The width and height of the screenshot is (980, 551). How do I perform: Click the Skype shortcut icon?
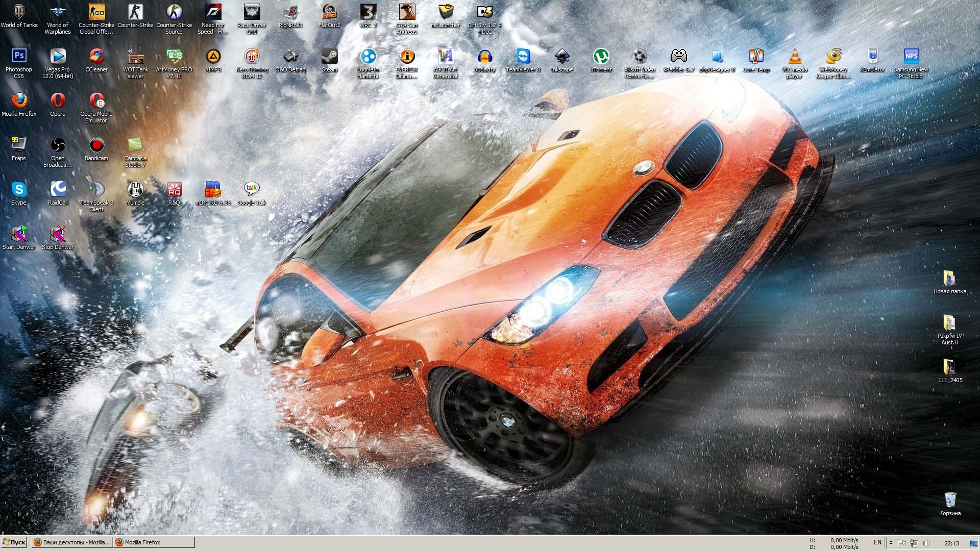point(19,190)
